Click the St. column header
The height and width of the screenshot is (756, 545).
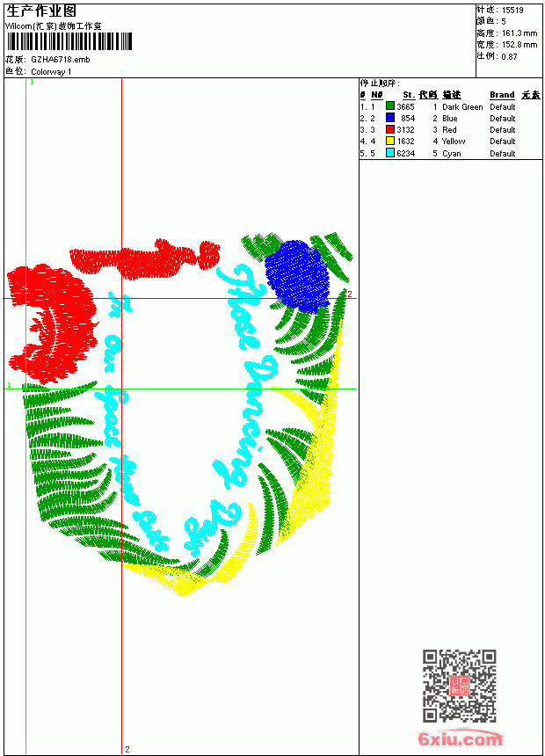(409, 95)
